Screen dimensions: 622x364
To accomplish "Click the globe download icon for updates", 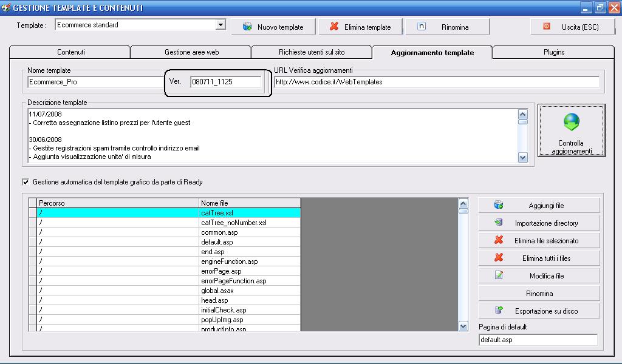I will 571,122.
